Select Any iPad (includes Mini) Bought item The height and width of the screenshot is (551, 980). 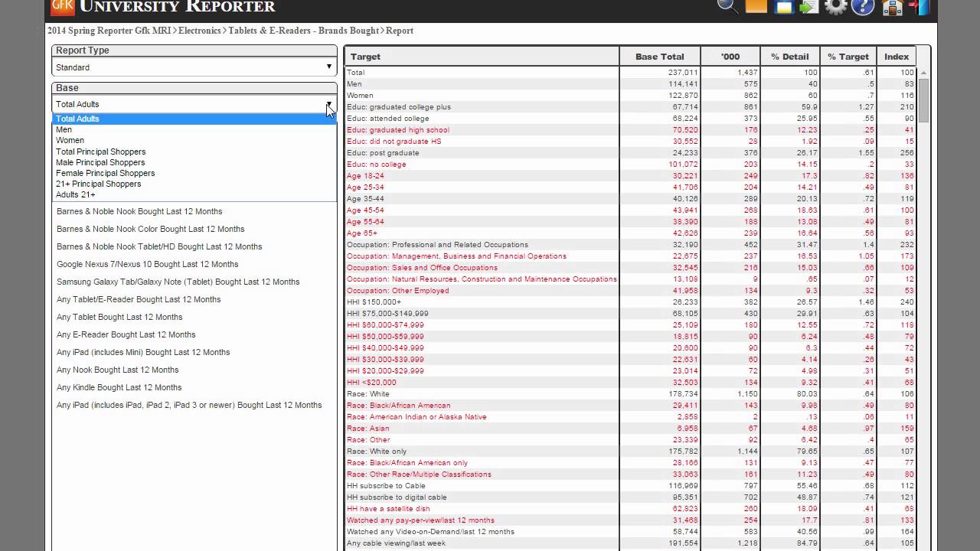[x=143, y=352]
